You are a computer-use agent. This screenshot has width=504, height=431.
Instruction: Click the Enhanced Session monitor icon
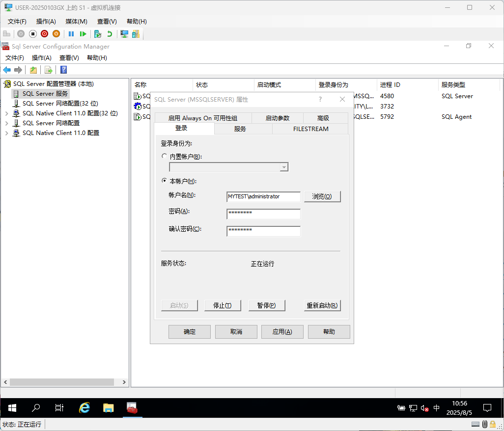pyautogui.click(x=124, y=34)
